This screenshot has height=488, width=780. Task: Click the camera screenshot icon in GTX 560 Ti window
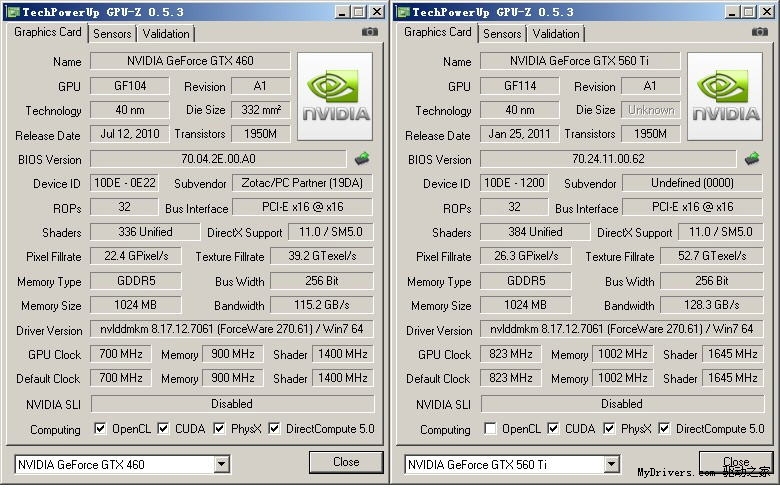pos(760,32)
